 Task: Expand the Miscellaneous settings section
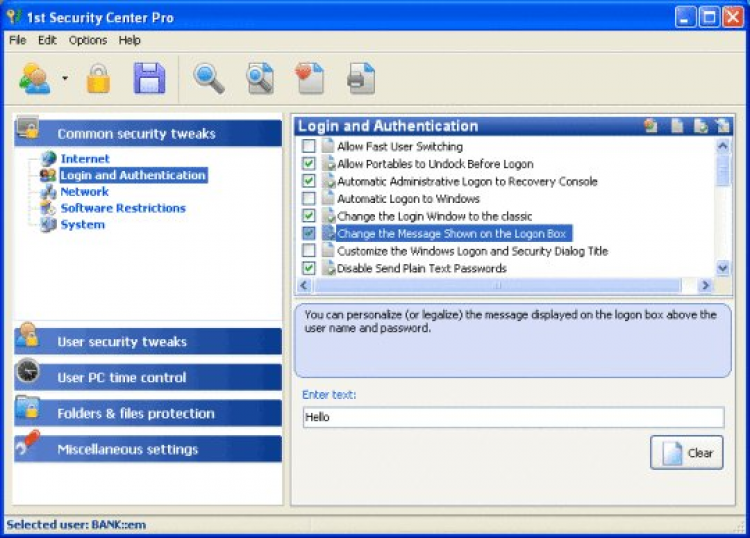[148, 449]
